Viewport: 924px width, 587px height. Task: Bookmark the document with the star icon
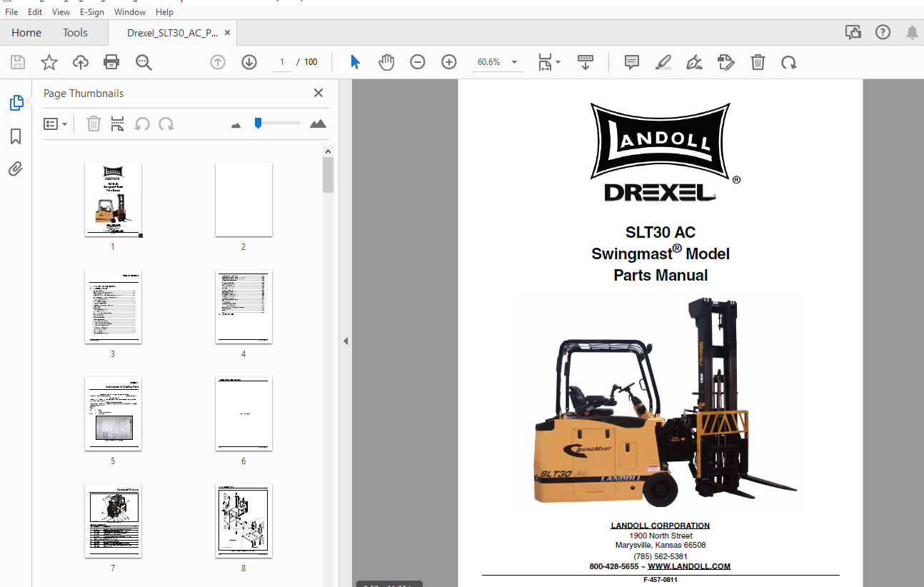coord(49,62)
